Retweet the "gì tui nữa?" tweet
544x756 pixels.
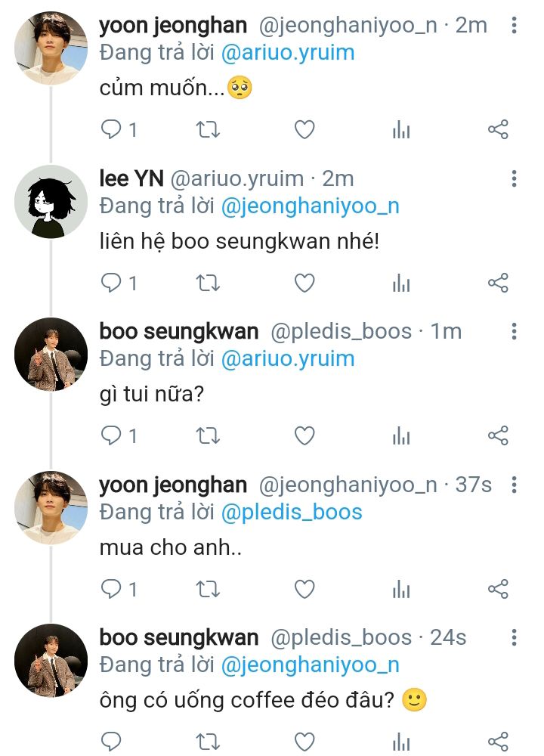click(208, 436)
